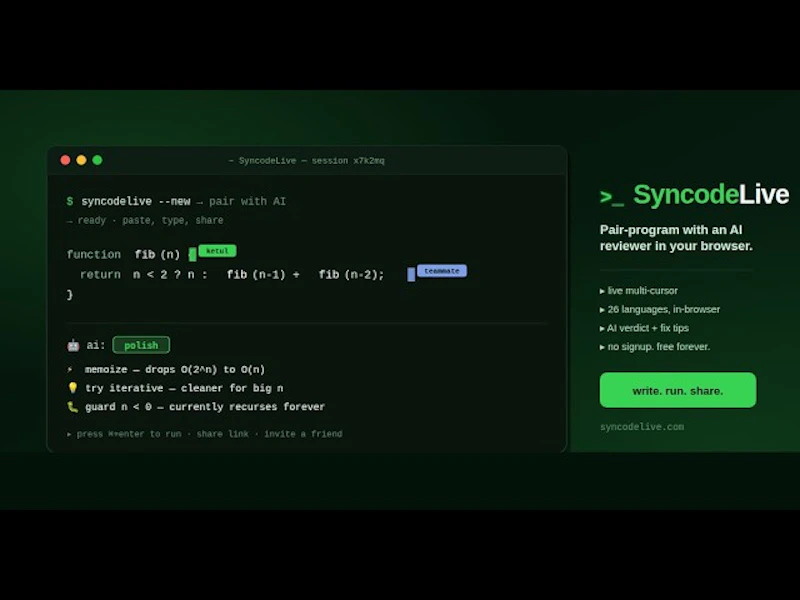Click the 'press ⌘+enter to run' hint line

click(205, 434)
